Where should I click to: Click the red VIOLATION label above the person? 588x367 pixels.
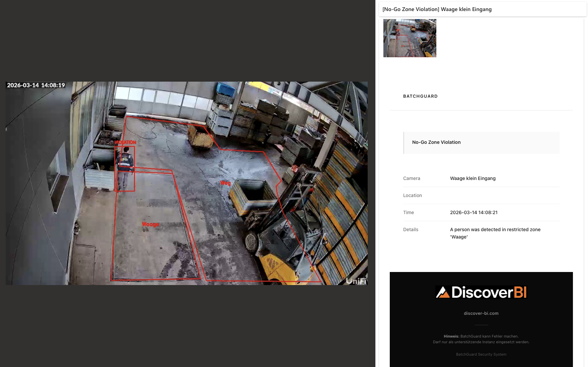tap(126, 142)
